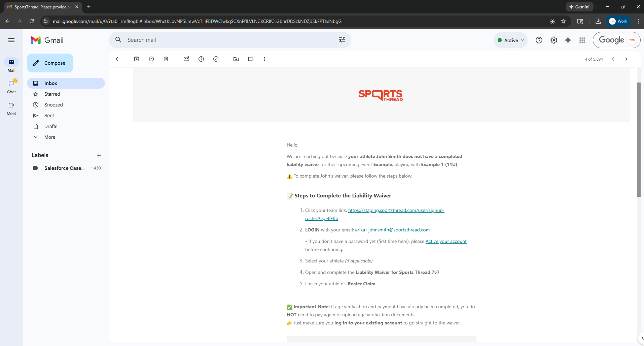Open the three-dot More options menu
This screenshot has width=644, height=346.
(x=264, y=59)
